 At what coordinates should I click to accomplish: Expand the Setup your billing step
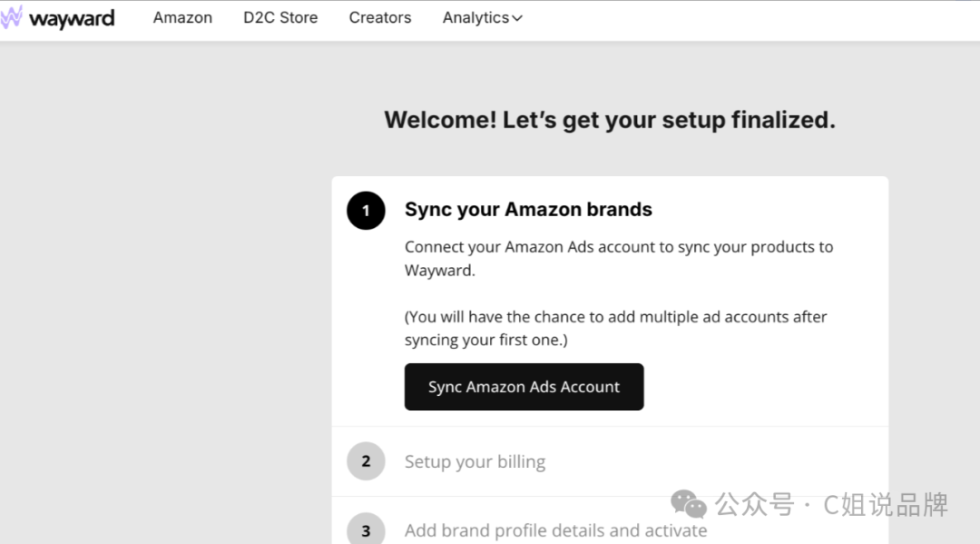(475, 461)
